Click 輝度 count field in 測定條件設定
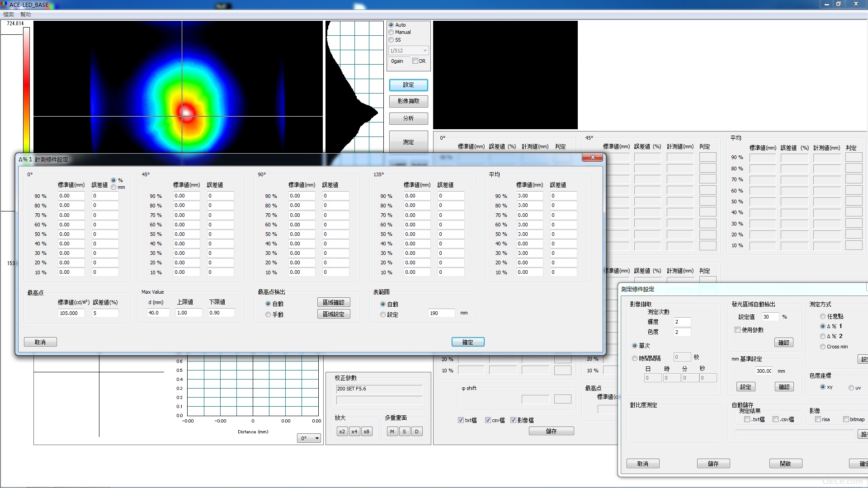 (682, 322)
